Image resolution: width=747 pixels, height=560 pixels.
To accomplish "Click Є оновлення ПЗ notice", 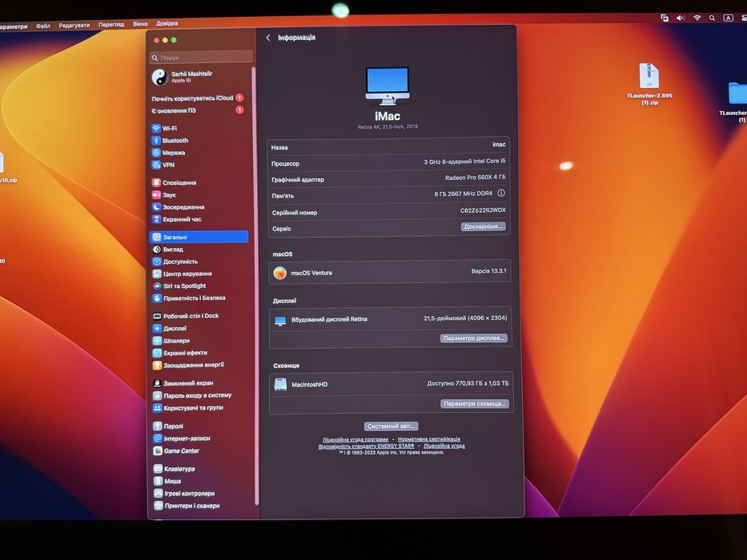I will click(x=198, y=110).
